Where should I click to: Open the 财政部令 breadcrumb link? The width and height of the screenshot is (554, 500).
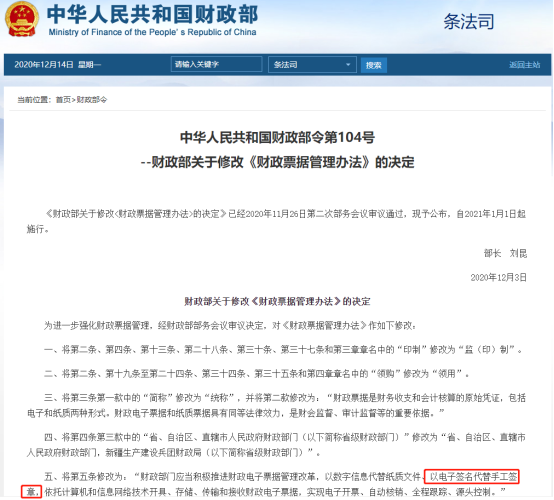click(x=92, y=100)
